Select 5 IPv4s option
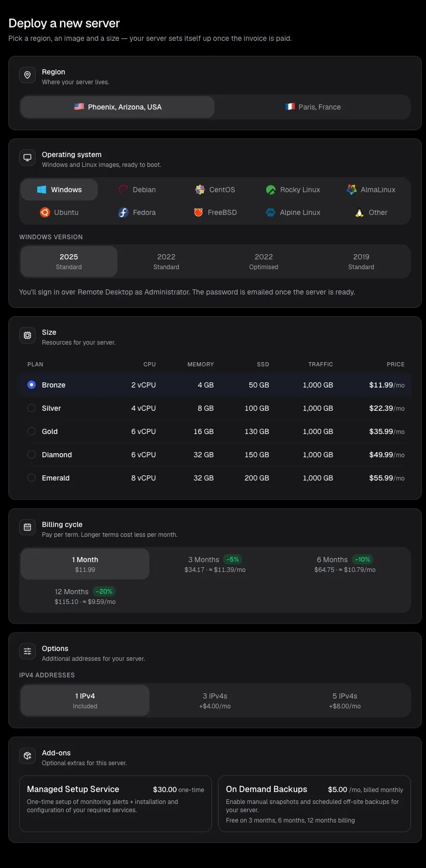The width and height of the screenshot is (426, 868). 345,701
